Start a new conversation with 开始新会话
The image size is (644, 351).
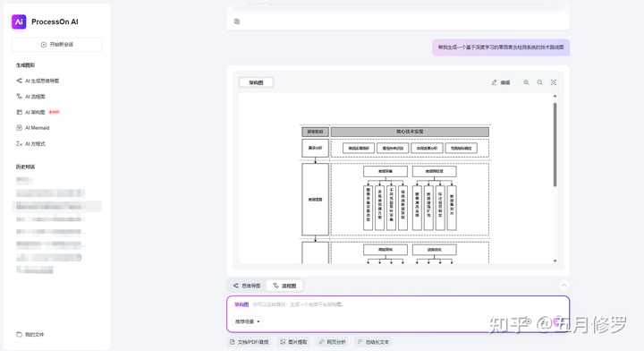[57, 45]
